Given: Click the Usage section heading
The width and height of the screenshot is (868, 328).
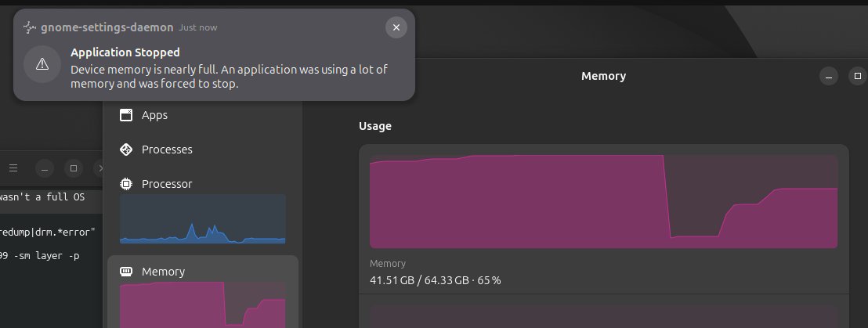Looking at the screenshot, I should (374, 126).
